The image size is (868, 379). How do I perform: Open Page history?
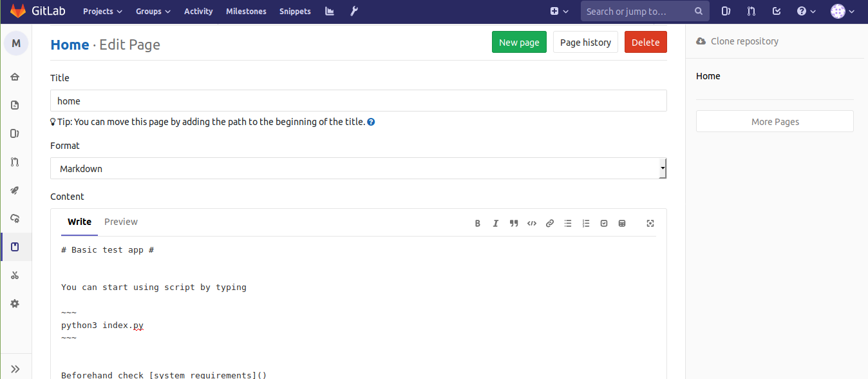(585, 42)
